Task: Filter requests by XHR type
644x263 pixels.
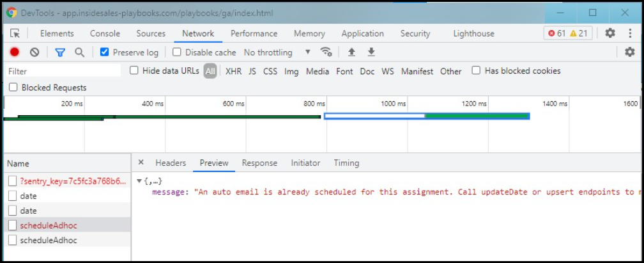Action: pos(233,71)
